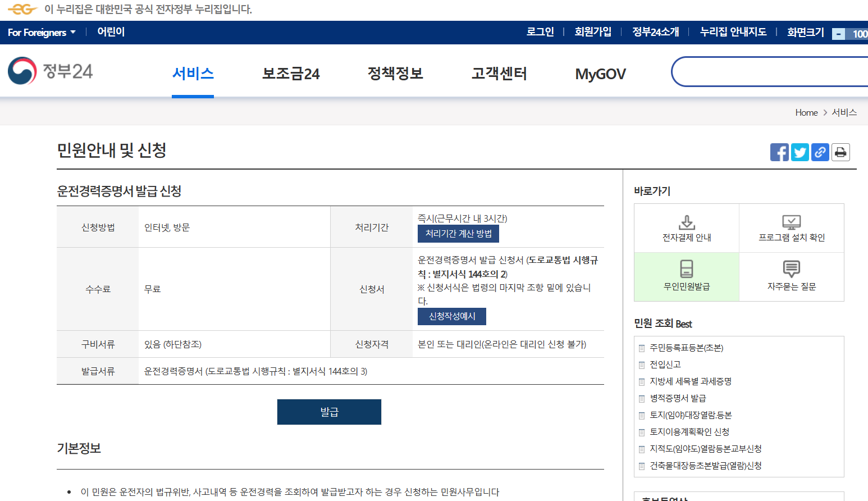Open 누리집 안내지도 link
Screen dimensions: 868x501
(733, 32)
